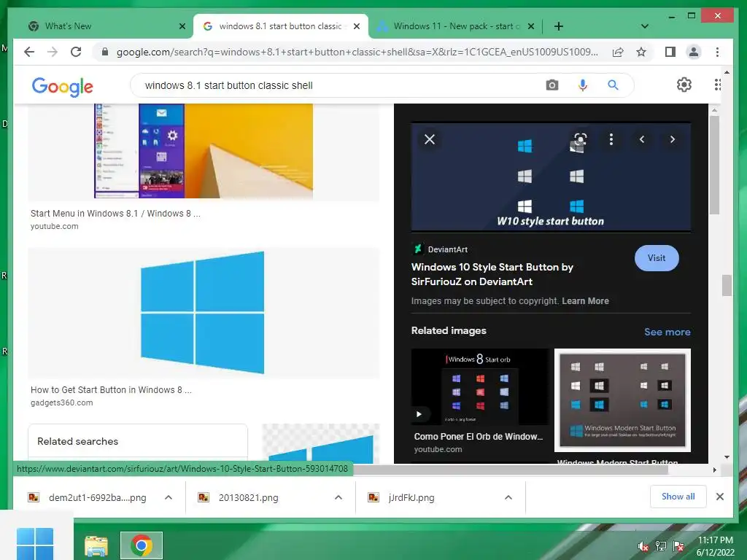Close the What's New tab

point(182,26)
